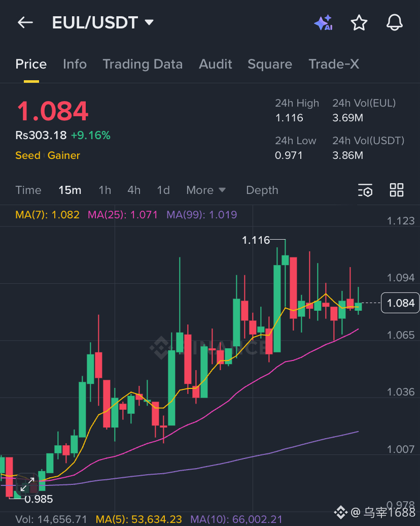Tap the 1.116 high marker on chart
The width and height of the screenshot is (420, 526).
(256, 240)
